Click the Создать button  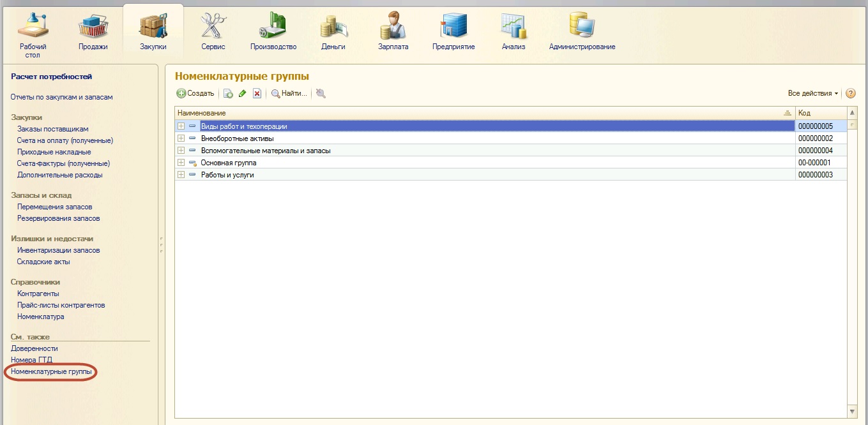[x=195, y=93]
